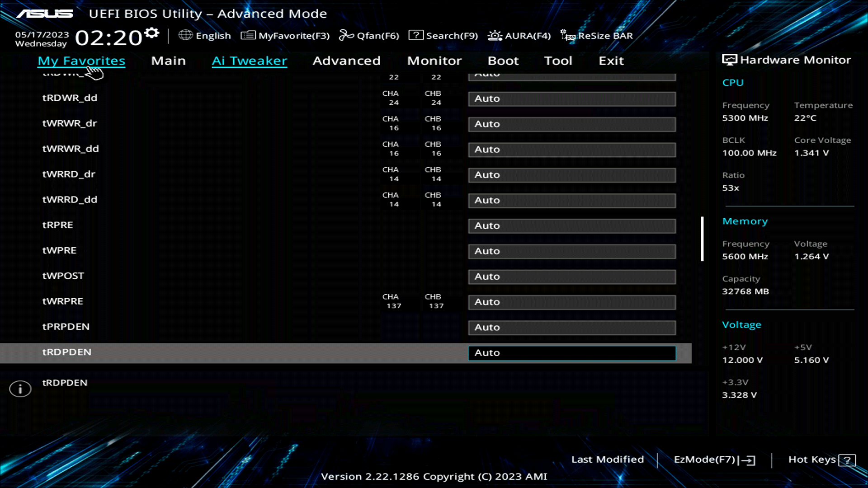
Task: Open the Boot menu
Action: click(503, 61)
